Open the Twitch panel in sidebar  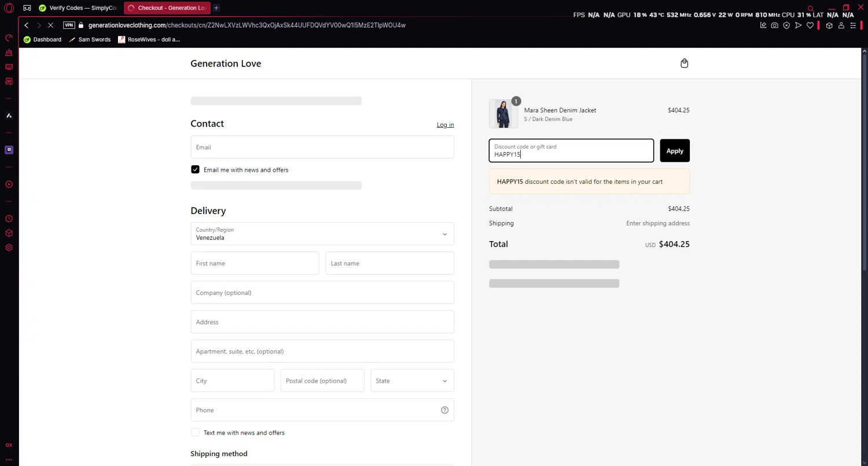pyautogui.click(x=9, y=150)
